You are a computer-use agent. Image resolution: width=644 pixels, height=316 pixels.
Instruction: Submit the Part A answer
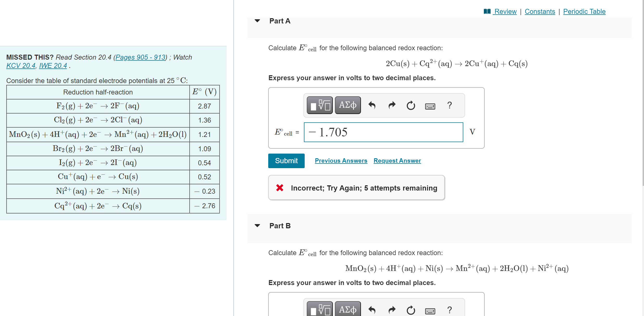tap(286, 161)
